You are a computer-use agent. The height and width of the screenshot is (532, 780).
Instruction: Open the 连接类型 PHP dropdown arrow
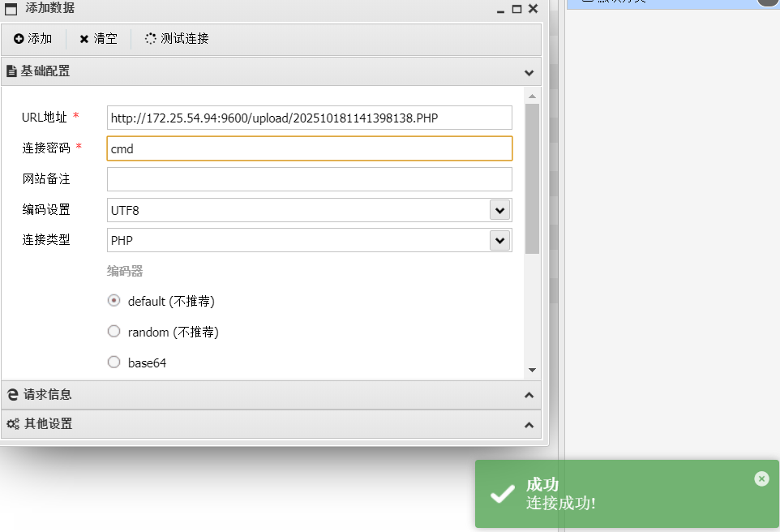coord(500,240)
